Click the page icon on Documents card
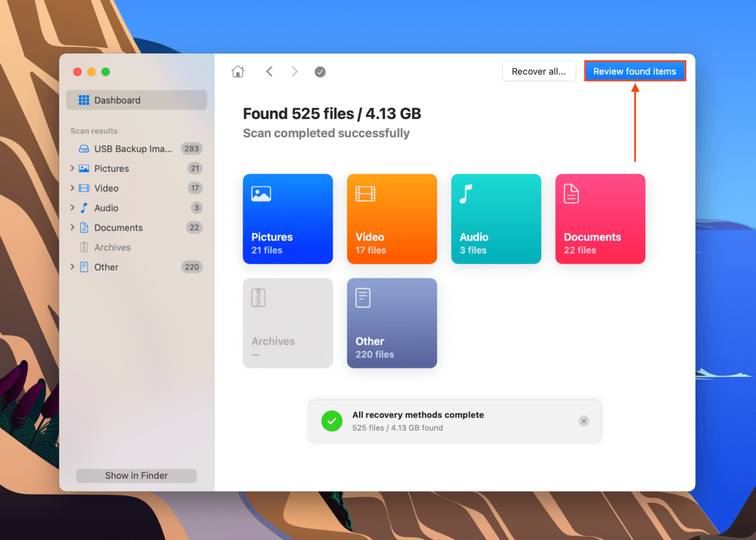 [571, 194]
